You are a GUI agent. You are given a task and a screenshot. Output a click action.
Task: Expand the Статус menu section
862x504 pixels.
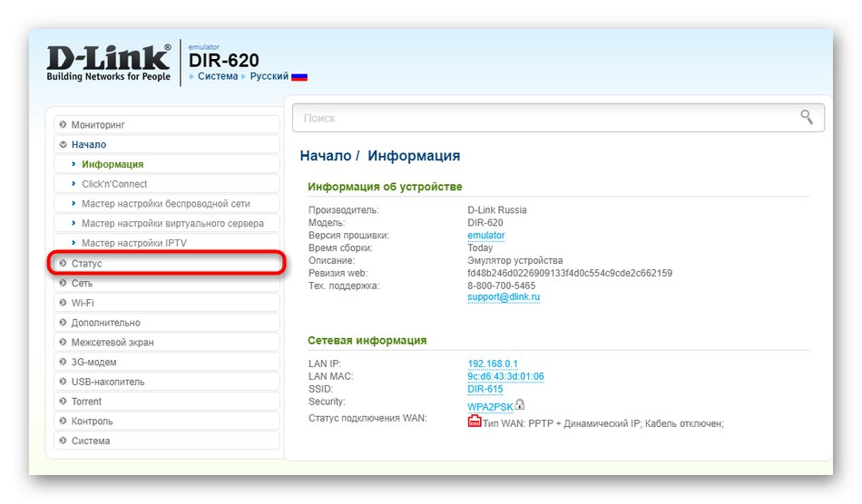(x=167, y=264)
